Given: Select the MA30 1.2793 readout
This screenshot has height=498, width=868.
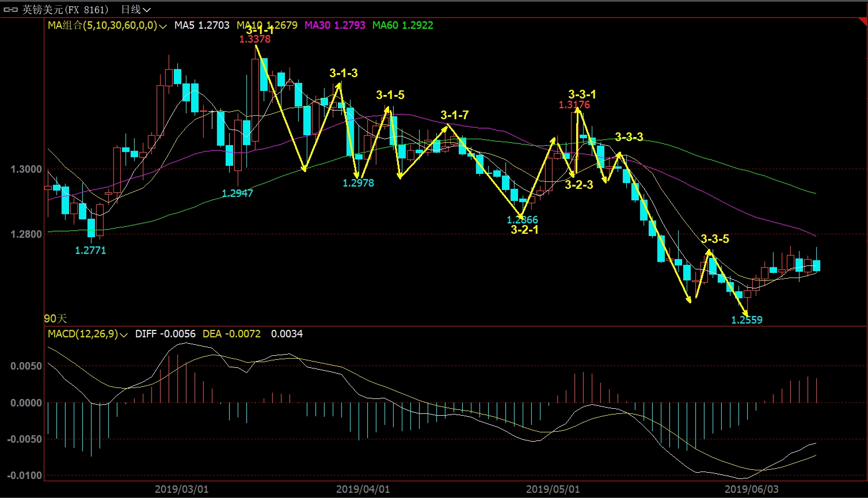Looking at the screenshot, I should pos(335,25).
